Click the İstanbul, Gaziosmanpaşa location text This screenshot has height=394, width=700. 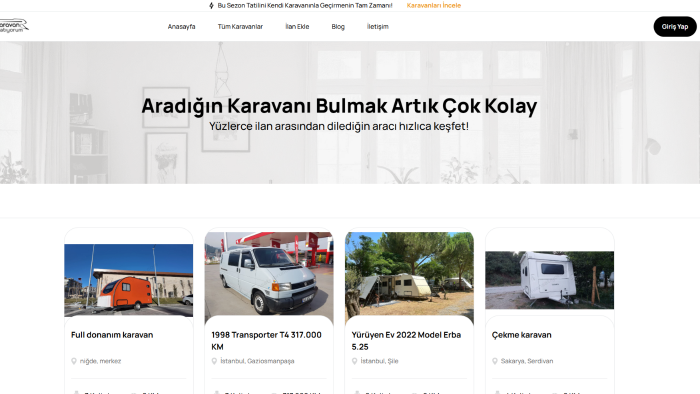[257, 361]
